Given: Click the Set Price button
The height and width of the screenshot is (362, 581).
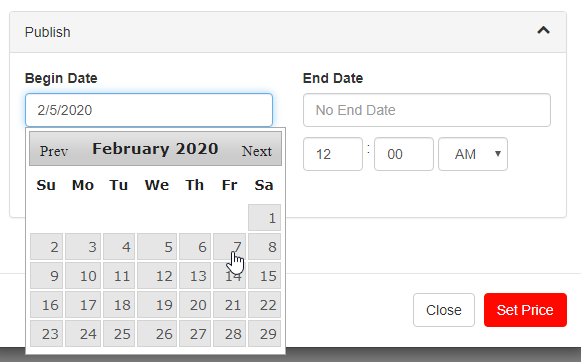Looking at the screenshot, I should 525,310.
